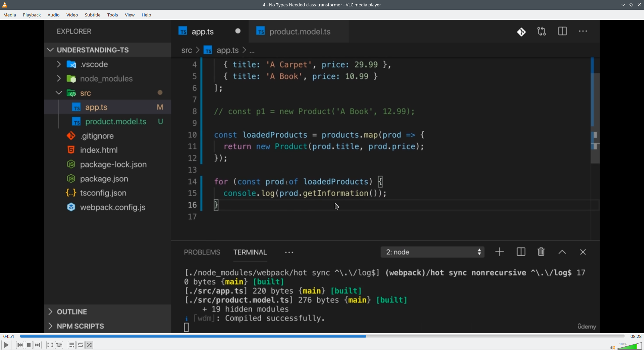Mute audio with the speaker icon
The image size is (644, 350).
(612, 347)
